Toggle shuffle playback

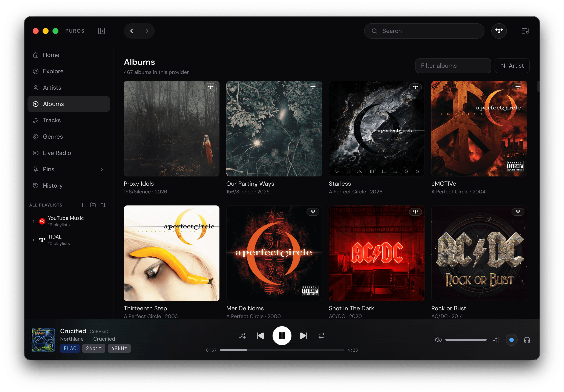click(x=242, y=335)
